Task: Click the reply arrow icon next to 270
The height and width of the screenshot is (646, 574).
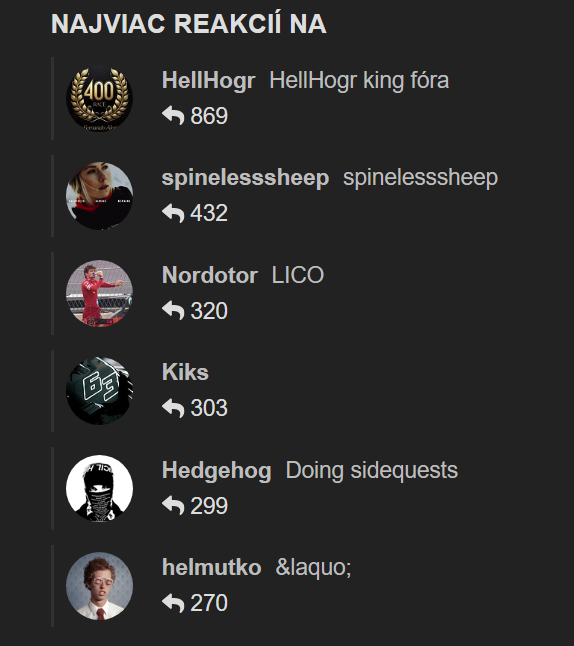Action: pyautogui.click(x=173, y=603)
